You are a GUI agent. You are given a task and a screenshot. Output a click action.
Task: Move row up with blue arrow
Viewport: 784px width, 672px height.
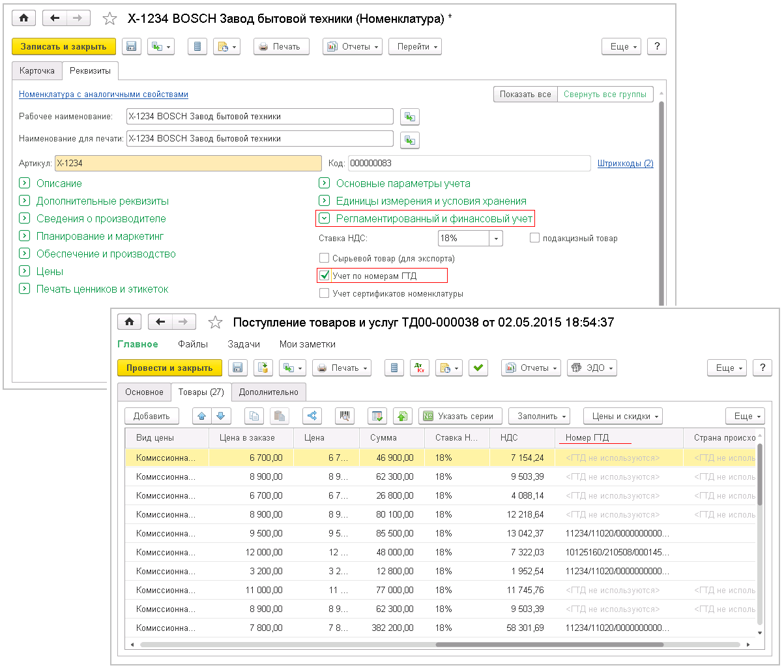pyautogui.click(x=202, y=416)
